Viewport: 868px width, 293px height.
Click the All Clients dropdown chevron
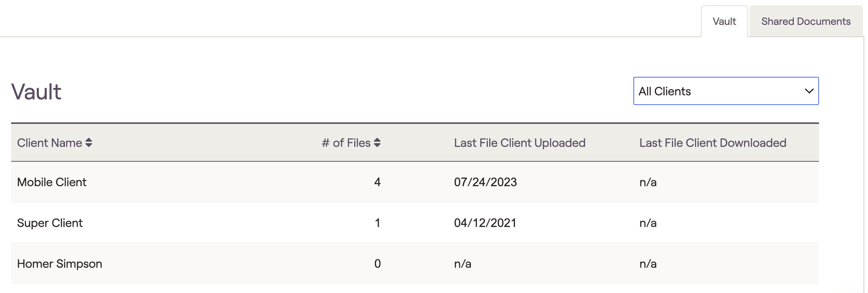[809, 91]
